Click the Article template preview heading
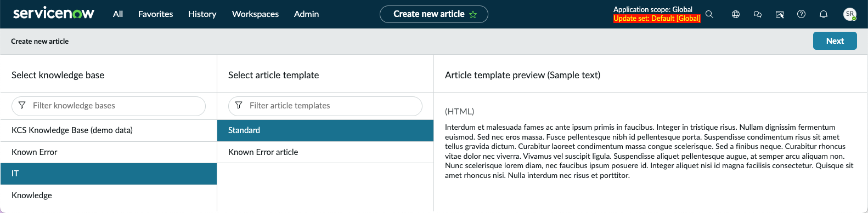 click(523, 75)
